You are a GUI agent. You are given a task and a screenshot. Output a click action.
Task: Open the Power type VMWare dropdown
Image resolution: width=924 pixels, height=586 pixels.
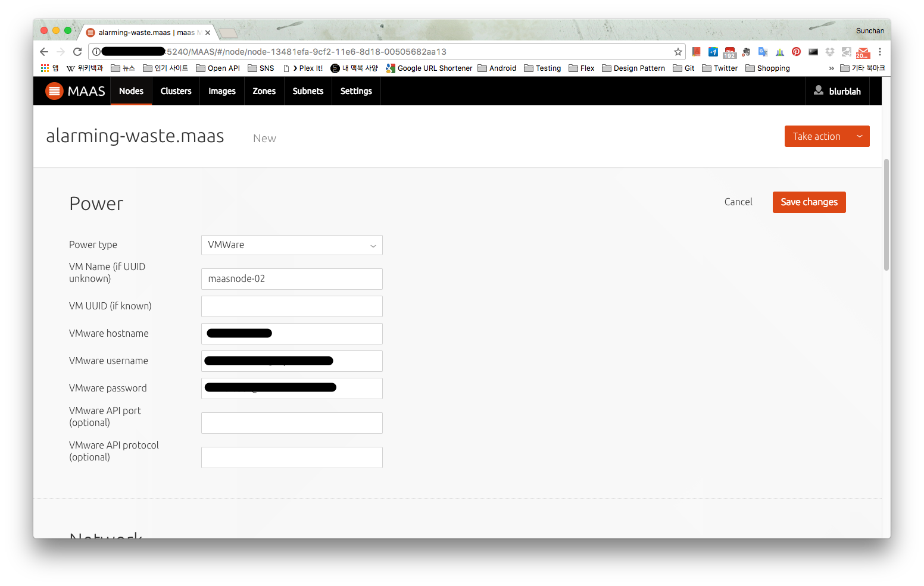click(x=292, y=245)
